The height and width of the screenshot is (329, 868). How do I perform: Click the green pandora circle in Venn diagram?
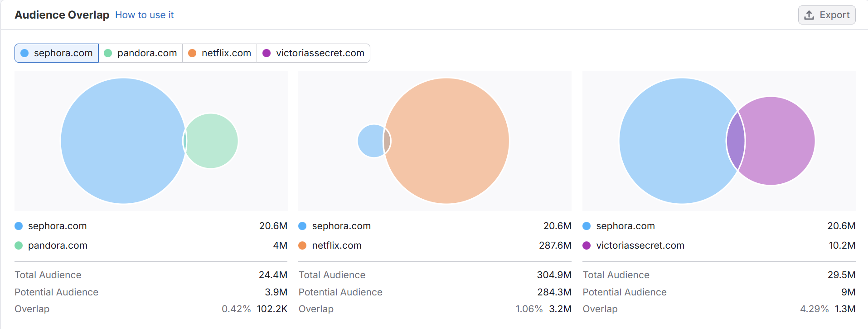coord(213,141)
